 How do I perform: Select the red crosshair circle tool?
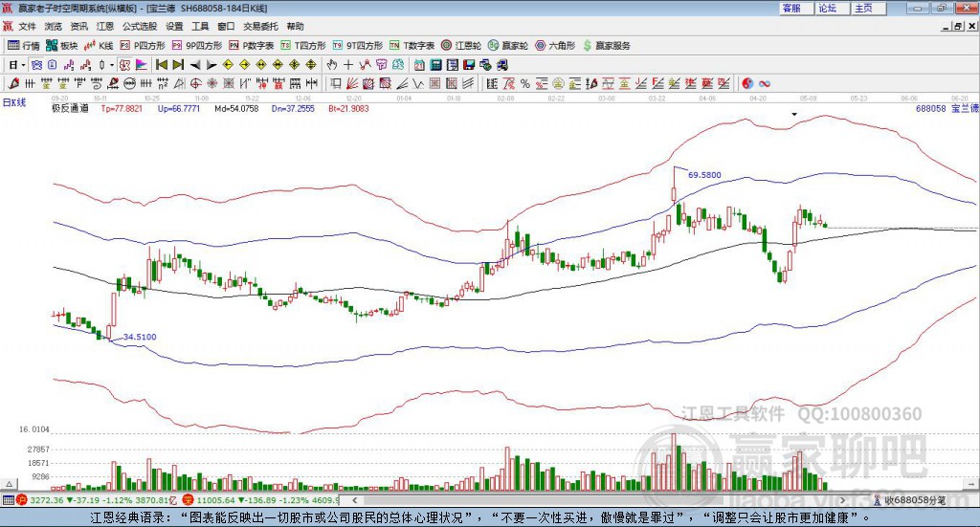point(195,83)
